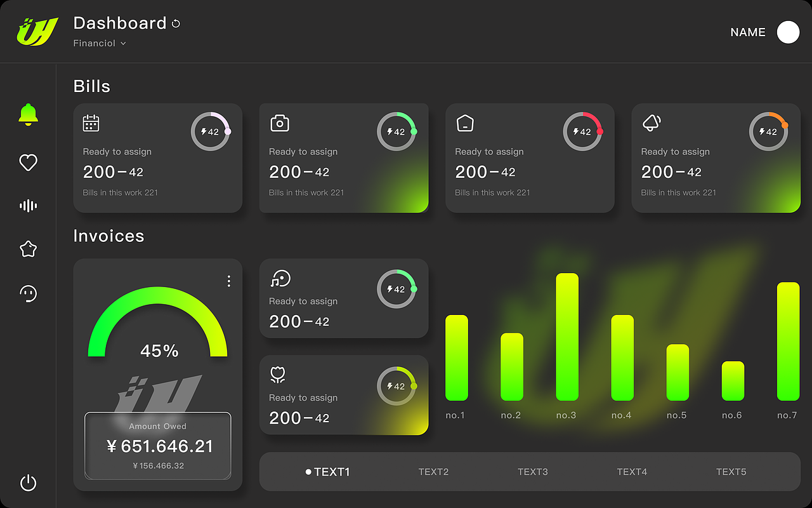
Task: Open notifications via the green sidebar bell
Action: point(28,115)
